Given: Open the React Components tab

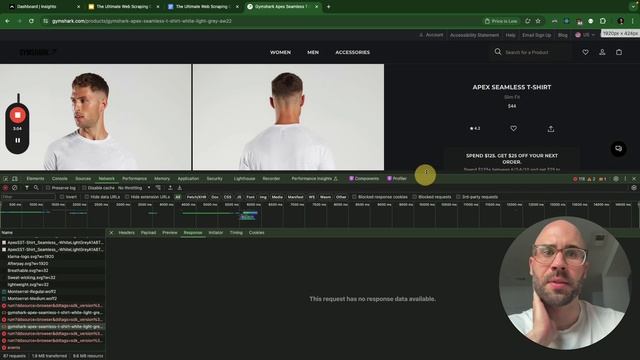Looking at the screenshot, I should [364, 179].
